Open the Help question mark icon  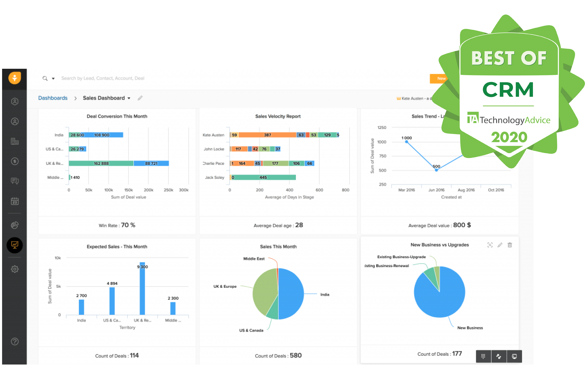tap(15, 342)
